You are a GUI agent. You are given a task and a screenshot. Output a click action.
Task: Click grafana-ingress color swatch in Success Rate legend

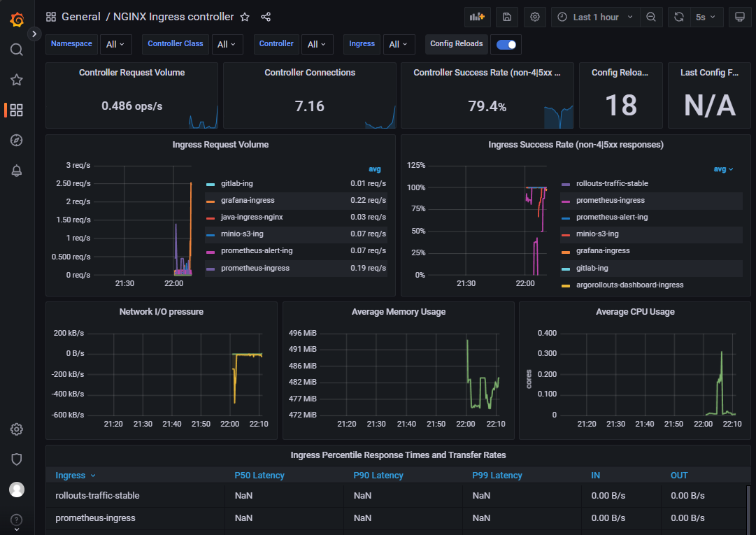click(x=566, y=252)
